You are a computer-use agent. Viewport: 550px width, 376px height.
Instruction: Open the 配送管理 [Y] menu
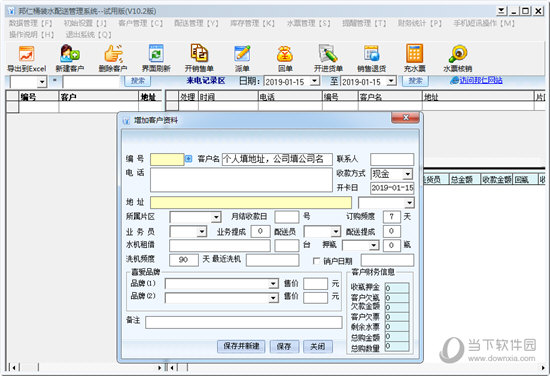pos(196,24)
